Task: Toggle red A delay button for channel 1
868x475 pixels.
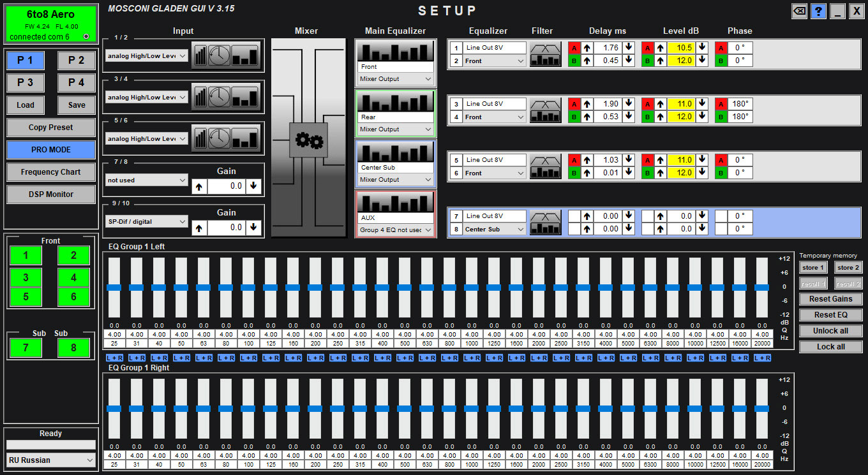Action: tap(574, 48)
